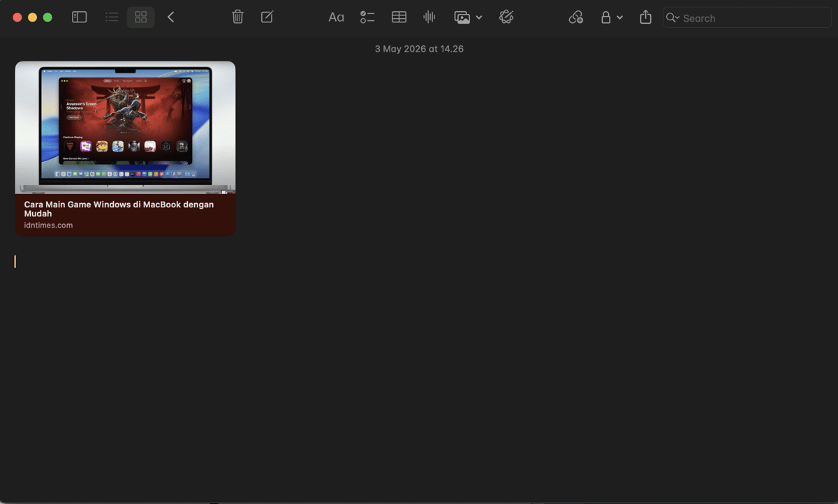Expand the lock dropdown arrow
This screenshot has width=838, height=504.
(620, 17)
